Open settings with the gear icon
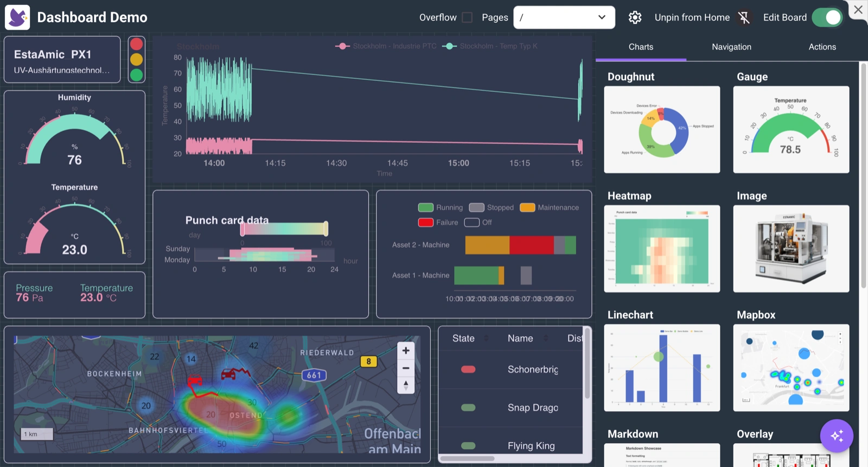The image size is (868, 467). (635, 17)
